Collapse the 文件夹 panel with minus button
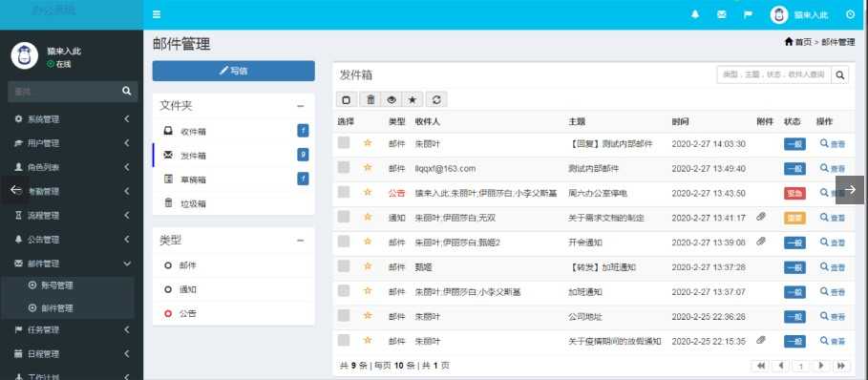Viewport: 868px width, 380px height. pos(300,106)
